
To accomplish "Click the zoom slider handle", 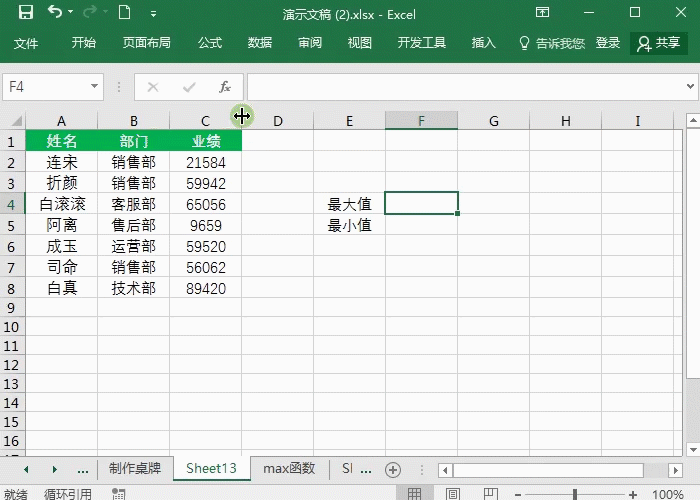I will pos(574,494).
